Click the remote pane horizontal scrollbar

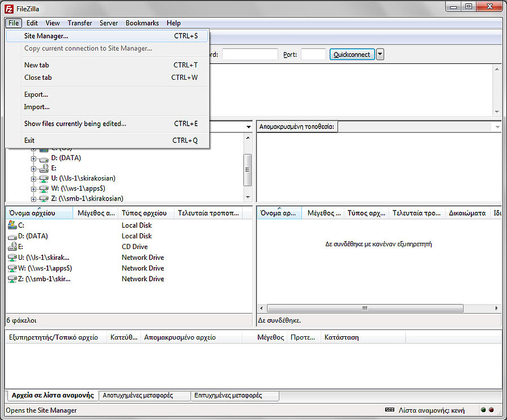(x=364, y=308)
